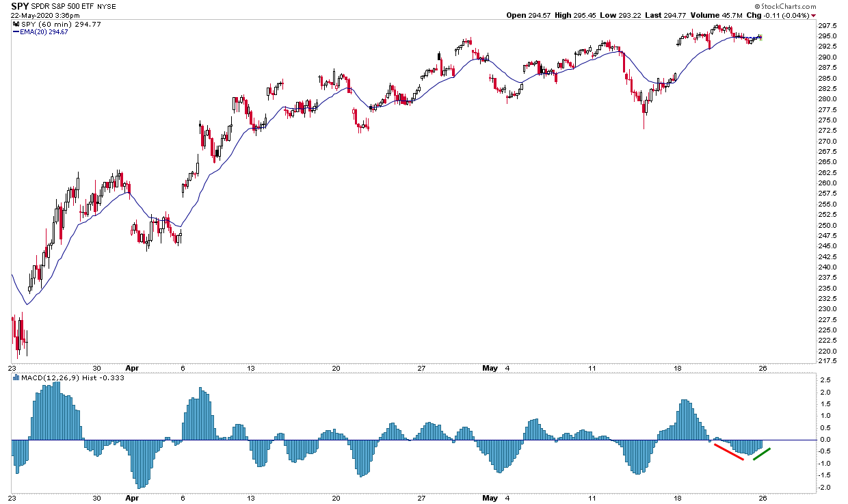Click the bold SPY ticker title
This screenshot has height=504, width=848.
click(21, 5)
